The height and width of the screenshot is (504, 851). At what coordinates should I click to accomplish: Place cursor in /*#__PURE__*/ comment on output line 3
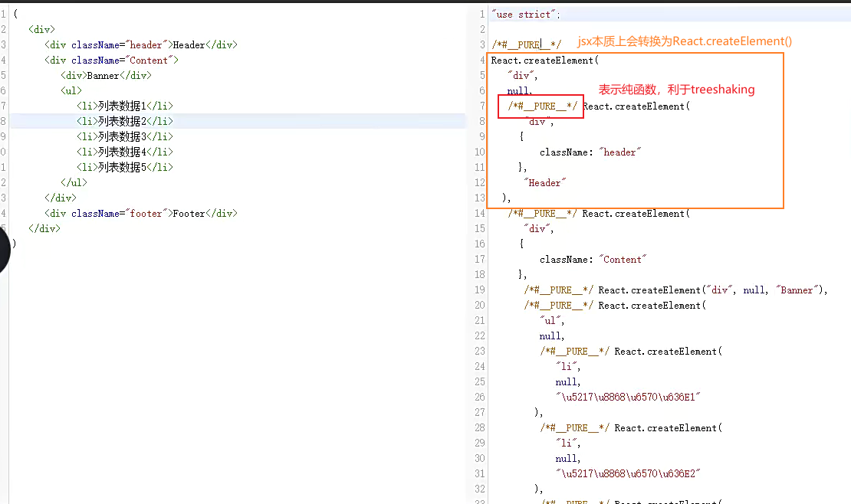pos(527,44)
